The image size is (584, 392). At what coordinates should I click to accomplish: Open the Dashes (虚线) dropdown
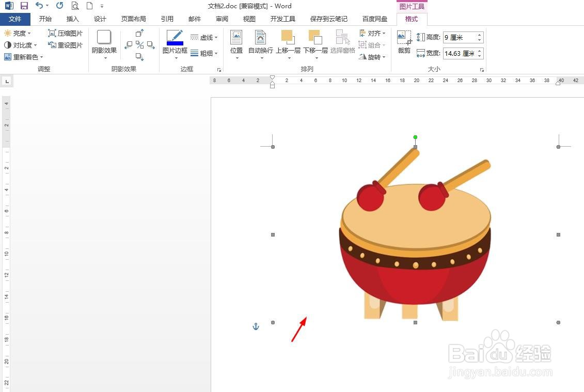[204, 38]
